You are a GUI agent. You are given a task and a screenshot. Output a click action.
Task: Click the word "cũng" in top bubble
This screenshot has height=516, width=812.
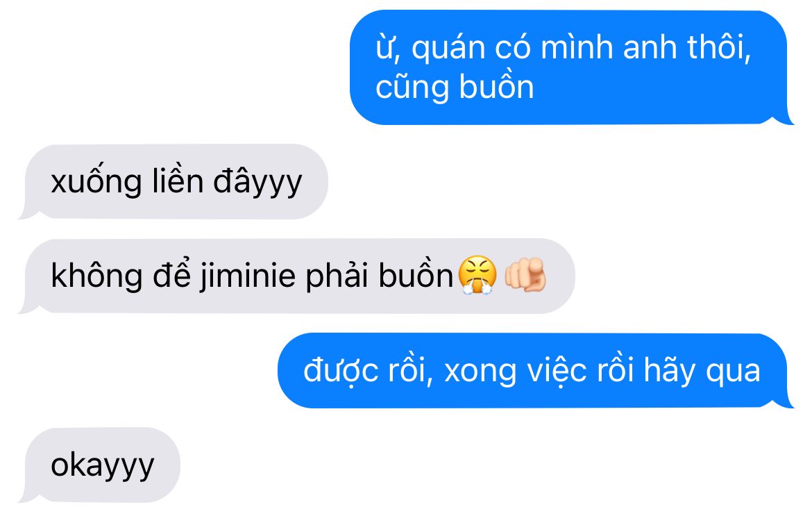(412, 88)
